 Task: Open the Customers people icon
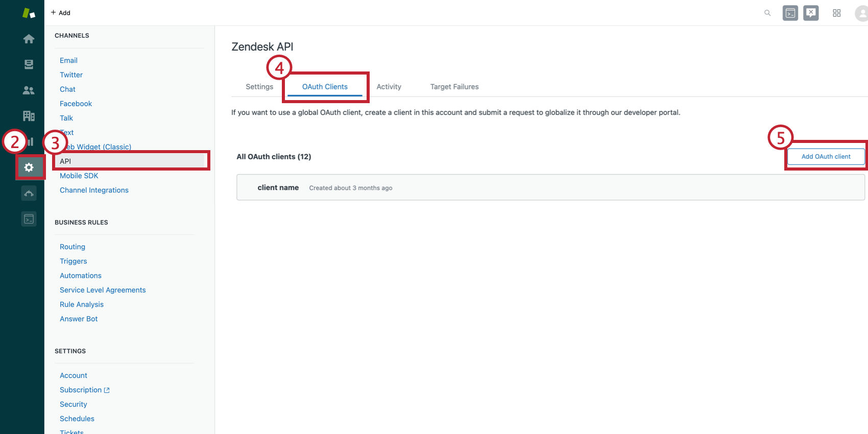(x=29, y=90)
